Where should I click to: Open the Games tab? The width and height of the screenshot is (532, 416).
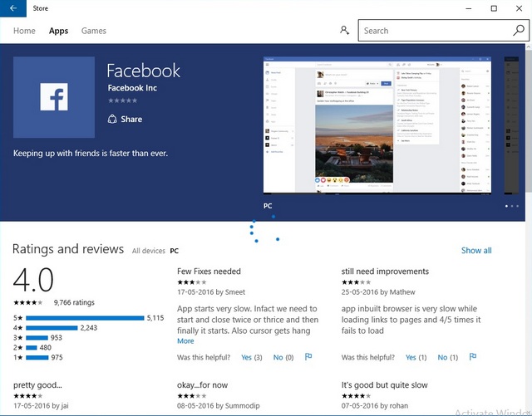94,31
